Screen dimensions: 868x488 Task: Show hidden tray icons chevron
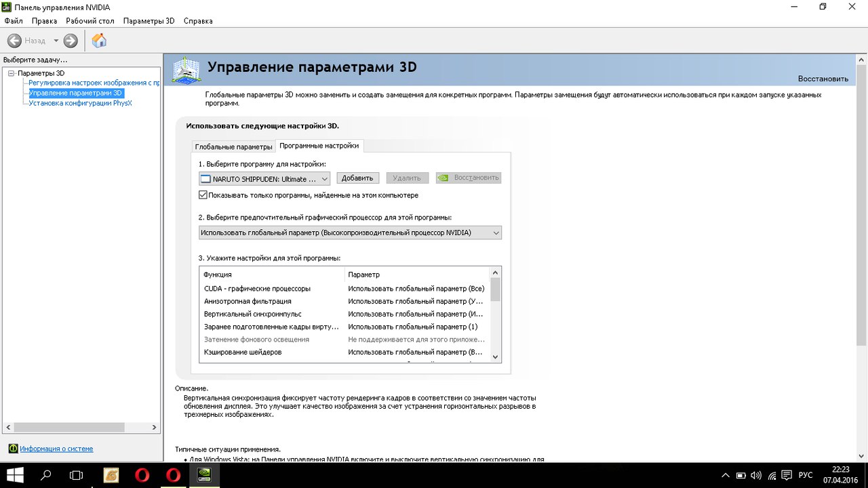coord(725,475)
